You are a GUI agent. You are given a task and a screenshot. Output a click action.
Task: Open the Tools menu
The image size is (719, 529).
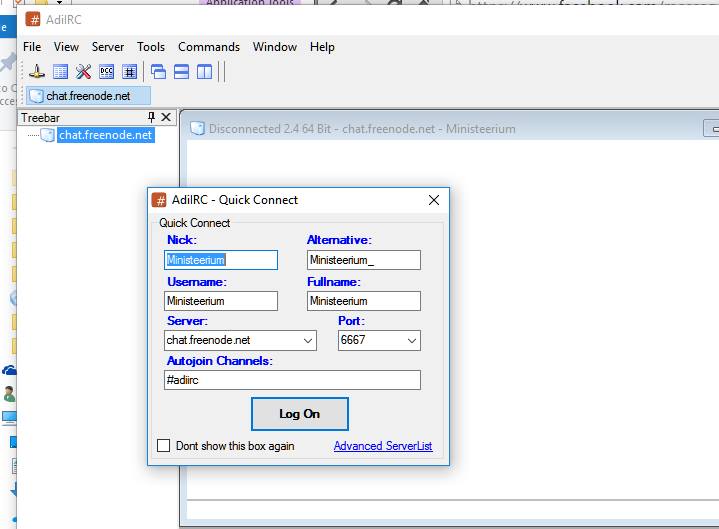pos(151,47)
